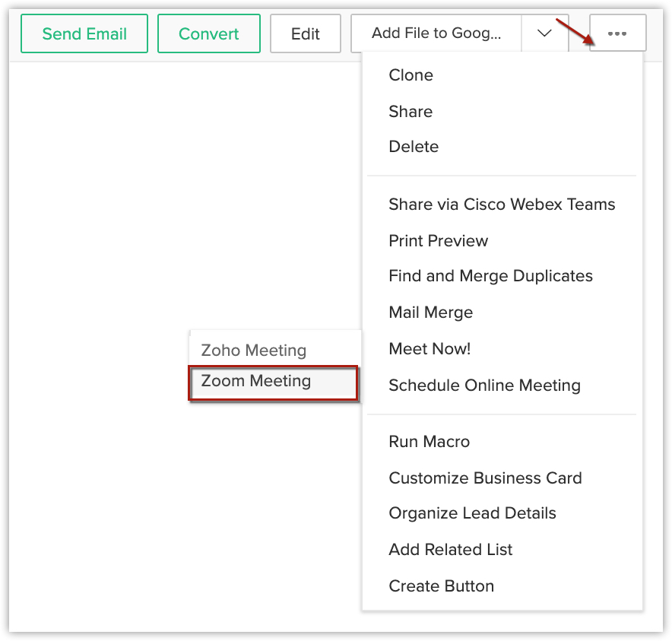Open Customize Business Card option

pos(485,478)
